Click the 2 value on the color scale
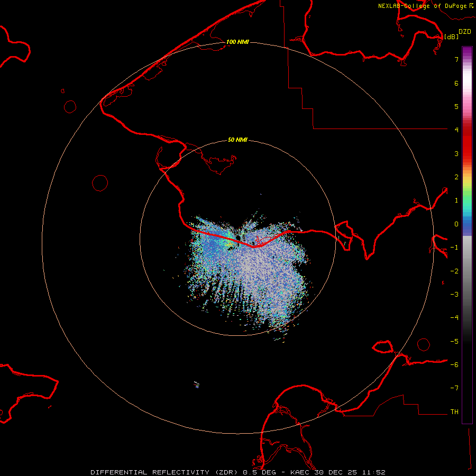The height and width of the screenshot is (476, 476). pyautogui.click(x=456, y=177)
